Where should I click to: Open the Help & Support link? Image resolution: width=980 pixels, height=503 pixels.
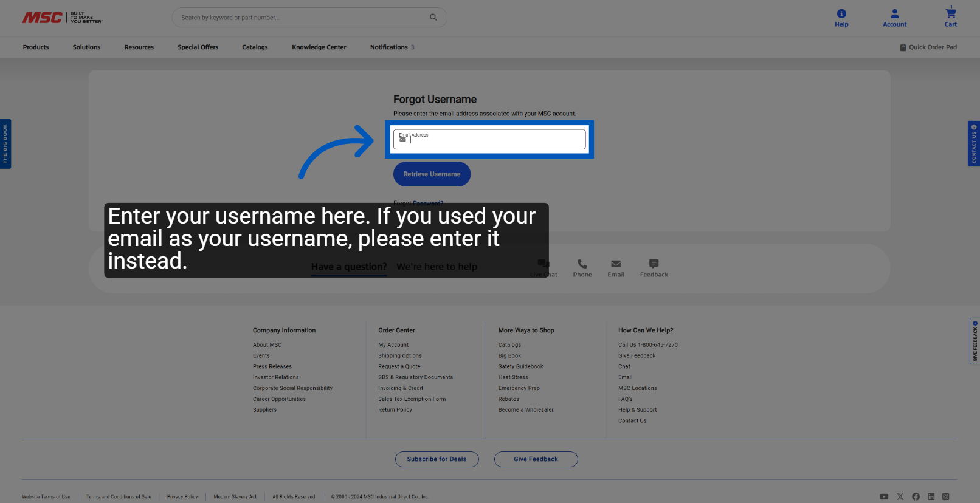pos(638,410)
